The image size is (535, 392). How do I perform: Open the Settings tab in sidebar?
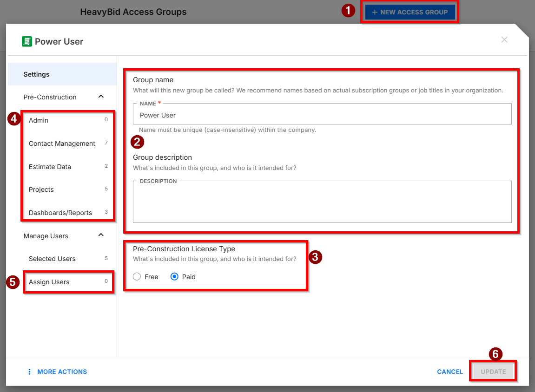[62, 74]
